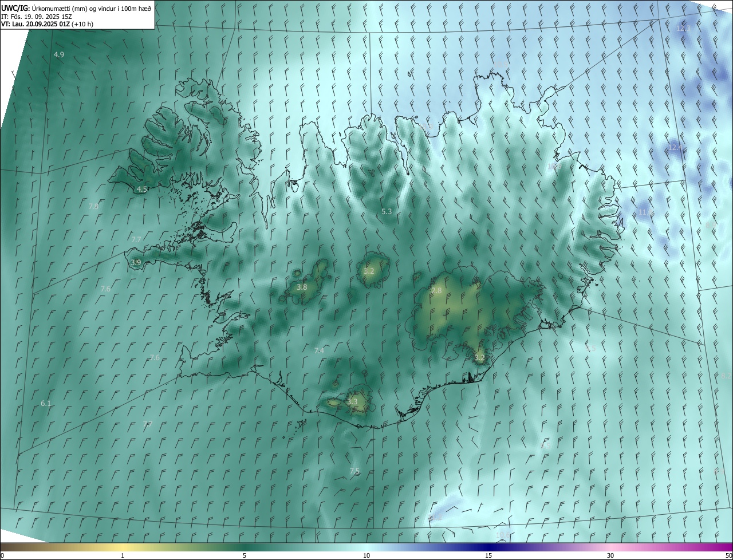Click the 3.3 value label near the south coast
The height and width of the screenshot is (560, 733).
[352, 402]
